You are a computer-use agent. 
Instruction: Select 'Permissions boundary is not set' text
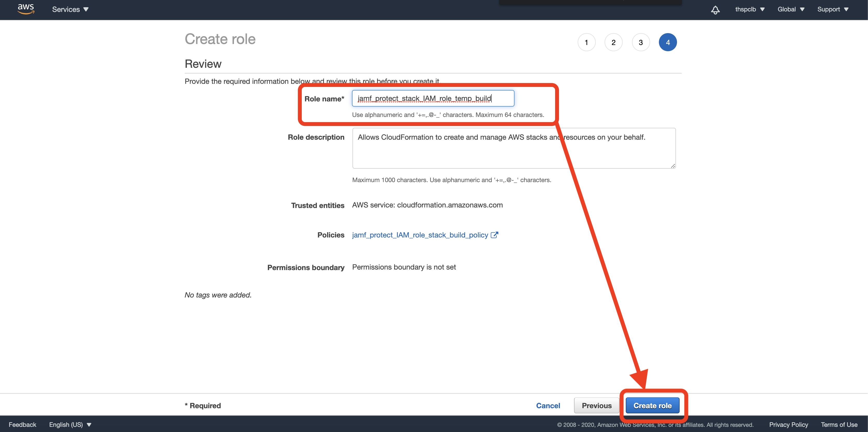404,267
